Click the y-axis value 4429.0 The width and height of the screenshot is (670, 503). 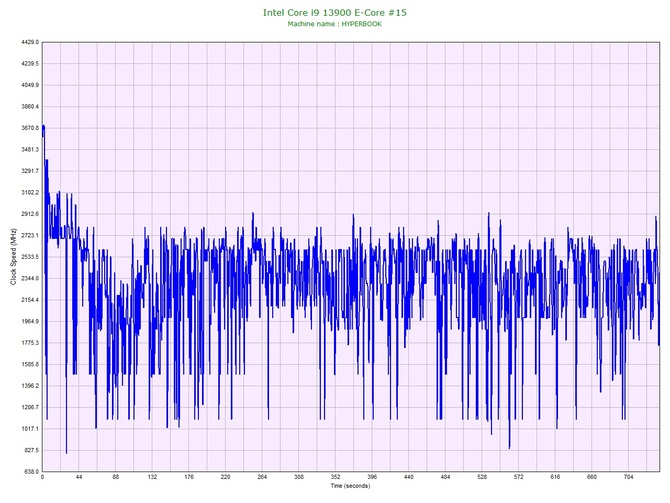tap(30, 42)
